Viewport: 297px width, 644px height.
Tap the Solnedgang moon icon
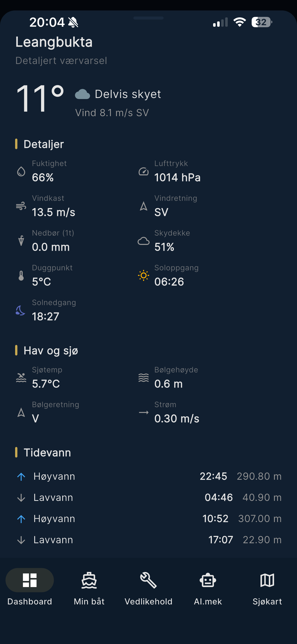[x=21, y=310]
